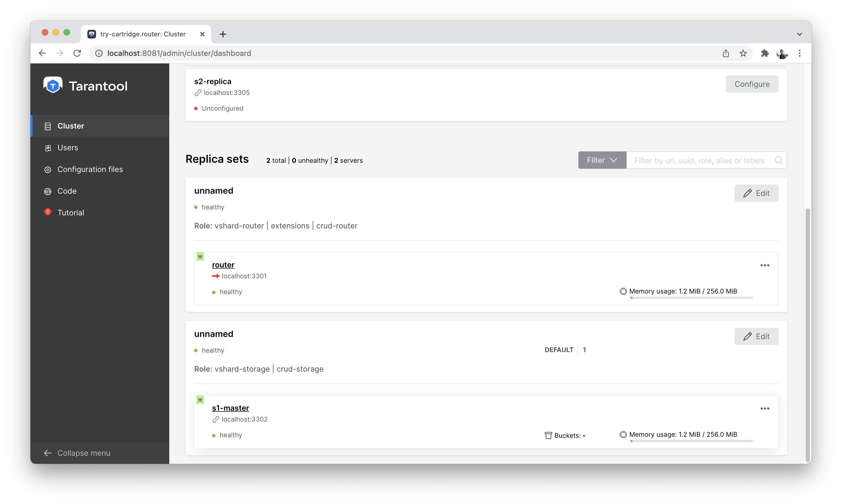This screenshot has width=842, height=504.
Task: Expand the tab search chevron
Action: tap(800, 34)
